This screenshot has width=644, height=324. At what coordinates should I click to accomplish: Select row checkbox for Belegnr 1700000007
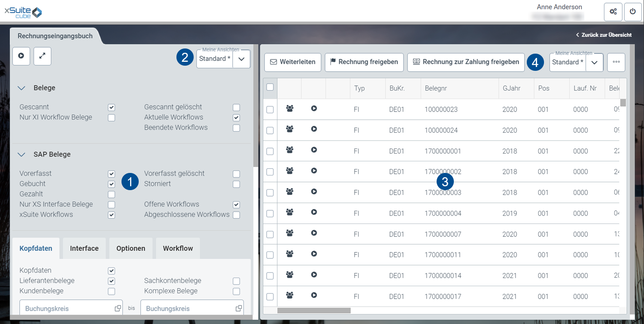(x=270, y=234)
